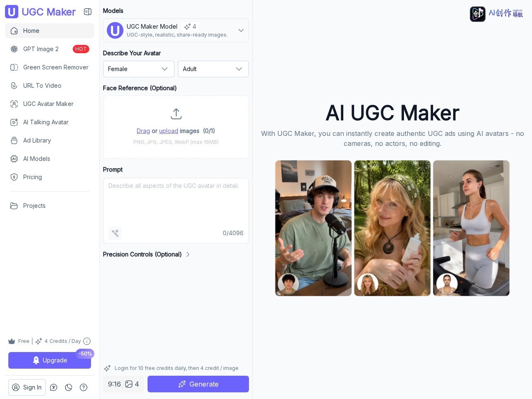
Task: Click the blonde woman holding product image
Action: (392, 228)
